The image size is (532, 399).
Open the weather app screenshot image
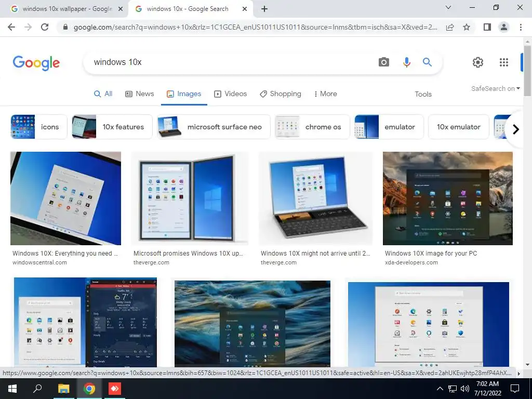pyautogui.click(x=85, y=322)
